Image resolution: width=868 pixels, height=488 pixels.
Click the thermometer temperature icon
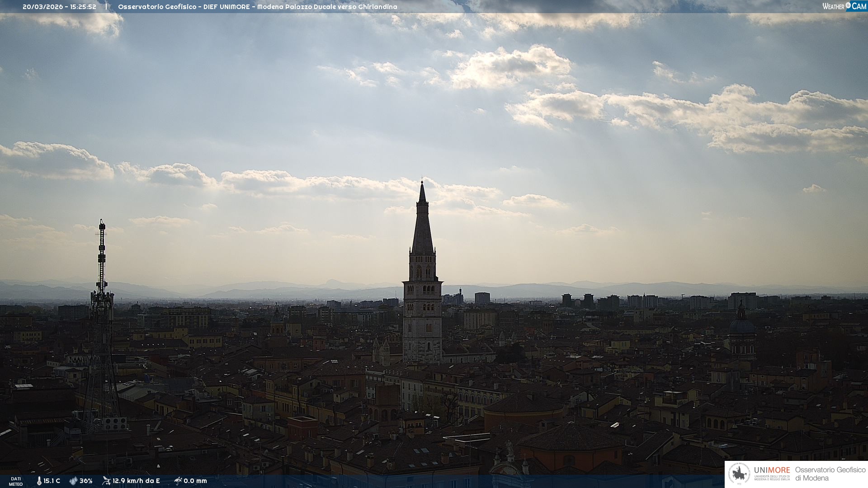coord(39,481)
